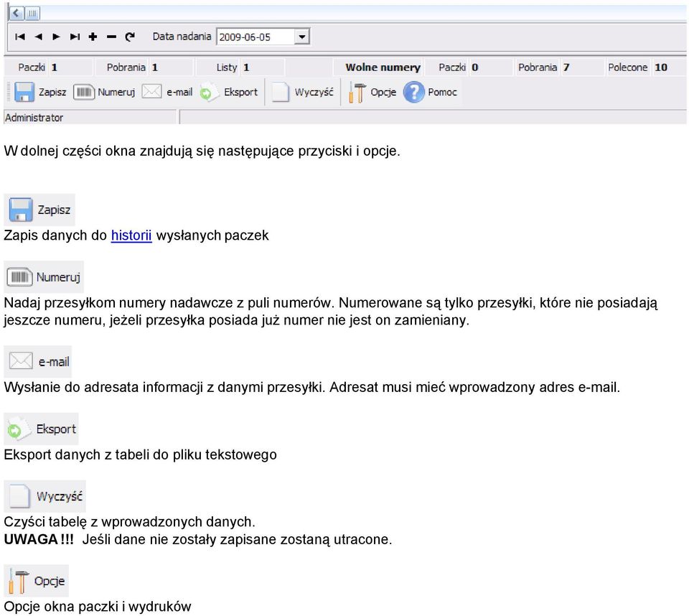Click the Wolne numery Paczki value 0
The height and width of the screenshot is (616, 689).
click(x=475, y=67)
